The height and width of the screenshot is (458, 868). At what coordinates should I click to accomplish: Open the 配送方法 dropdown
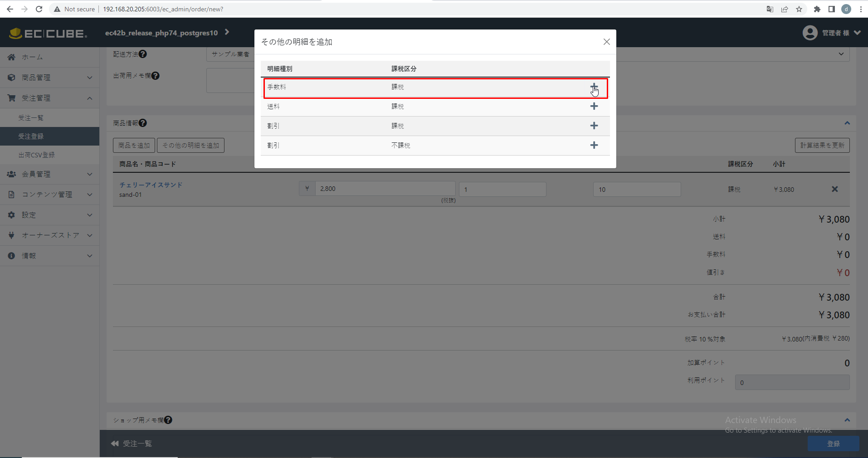(528, 54)
